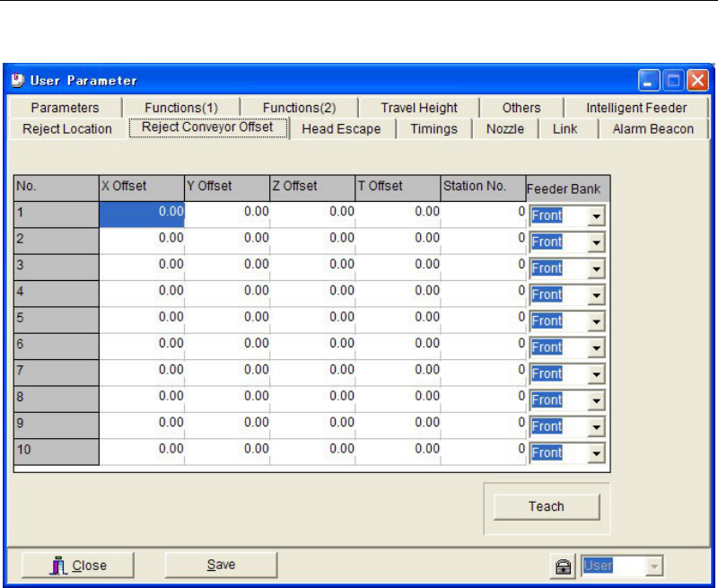Click the lock icon beside User dropdown
This screenshot has height=588, width=718.
566,566
